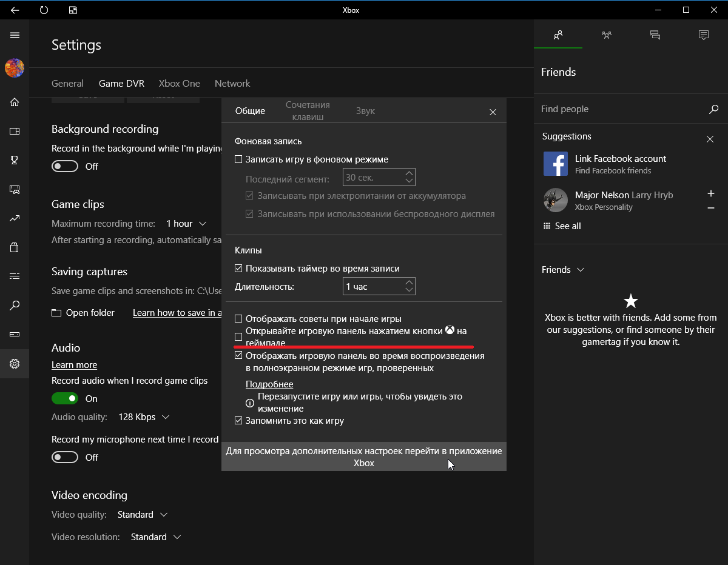This screenshot has width=728, height=565.
Task: Open Achievements trophy icon
Action: (x=15, y=160)
